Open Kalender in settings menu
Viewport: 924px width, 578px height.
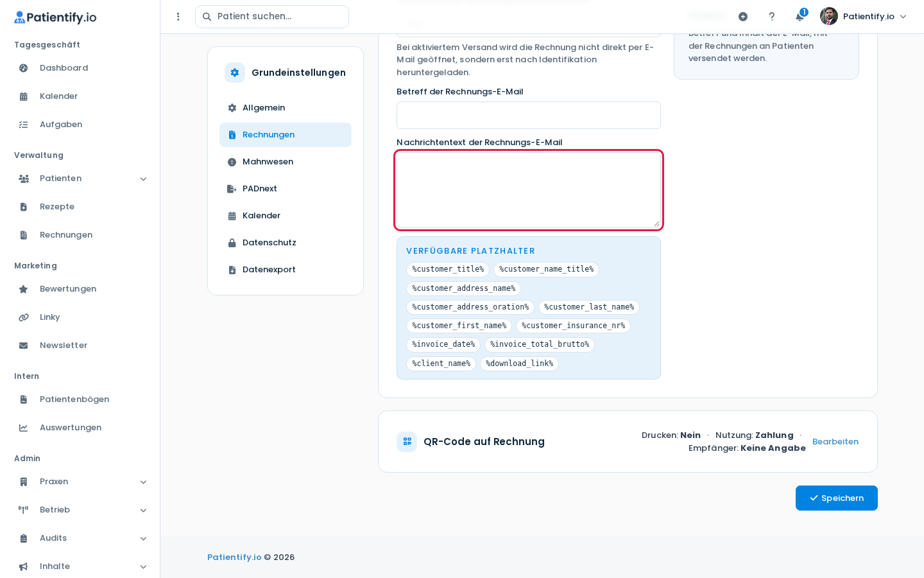tap(286, 216)
